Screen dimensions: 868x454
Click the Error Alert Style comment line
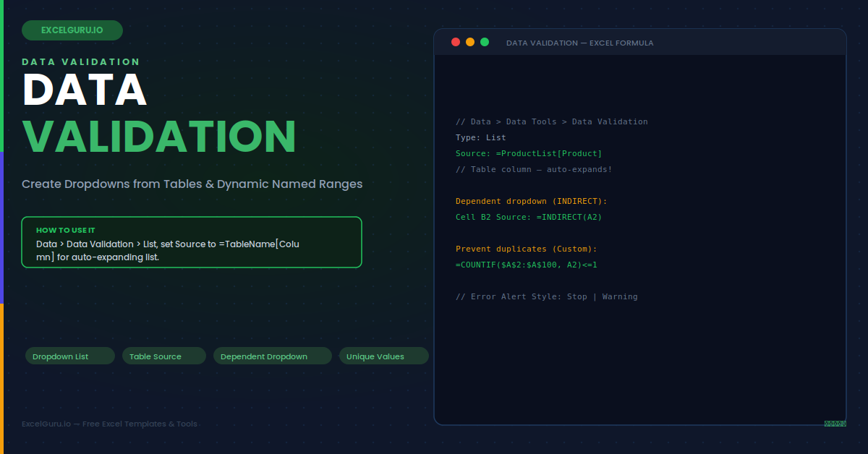click(547, 296)
